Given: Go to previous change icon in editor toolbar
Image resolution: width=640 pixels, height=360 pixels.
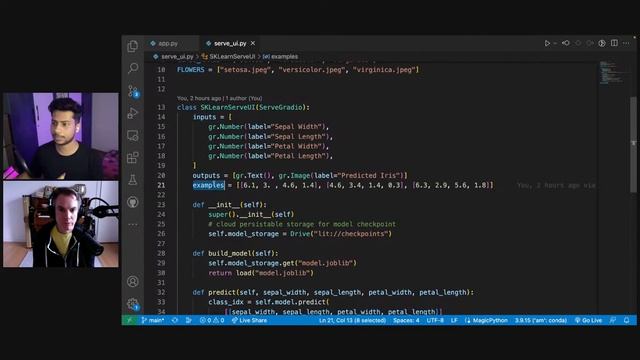Looking at the screenshot, I should [566, 43].
